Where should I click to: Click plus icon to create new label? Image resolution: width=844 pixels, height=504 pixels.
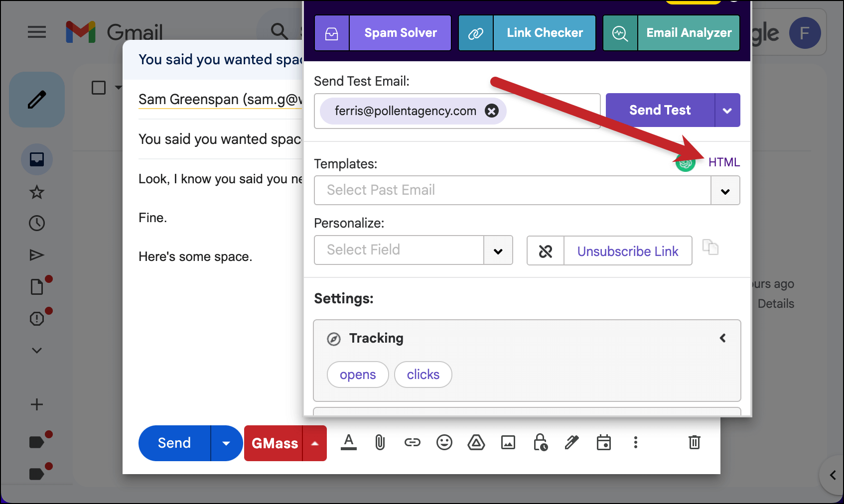point(37,404)
